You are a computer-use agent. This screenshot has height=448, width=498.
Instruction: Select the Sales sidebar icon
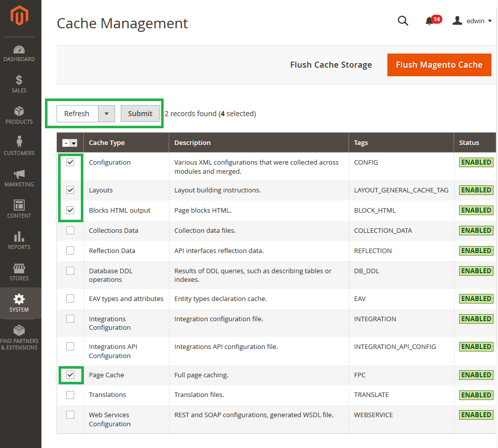[19, 85]
